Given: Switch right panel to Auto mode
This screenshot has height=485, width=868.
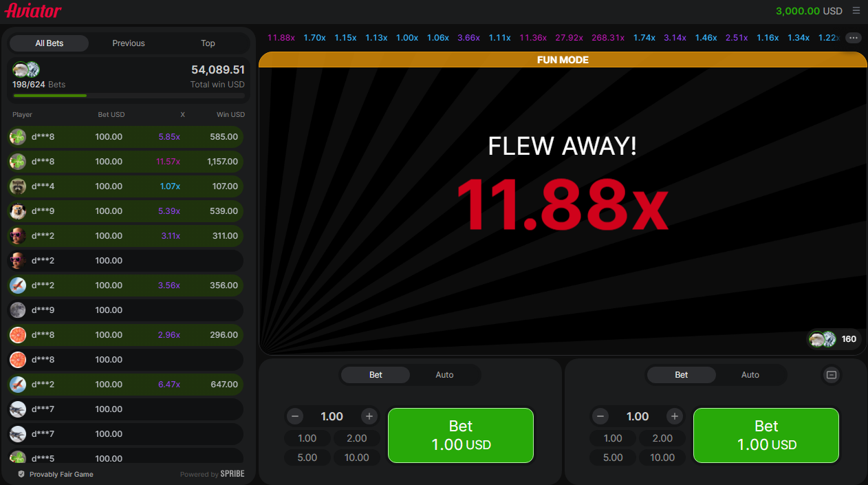Looking at the screenshot, I should pyautogui.click(x=750, y=375).
